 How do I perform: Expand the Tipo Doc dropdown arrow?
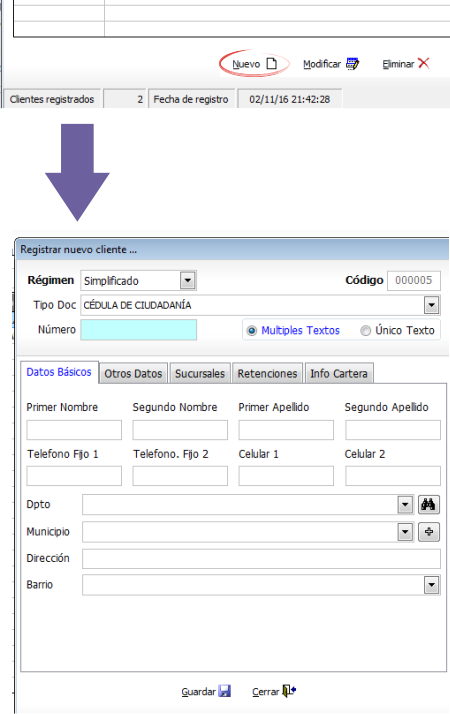[431, 305]
